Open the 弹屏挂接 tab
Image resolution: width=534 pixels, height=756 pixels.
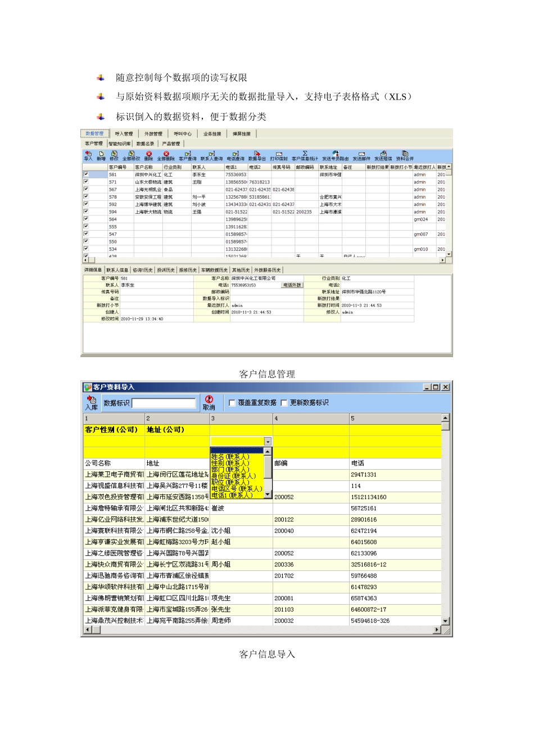242,134
